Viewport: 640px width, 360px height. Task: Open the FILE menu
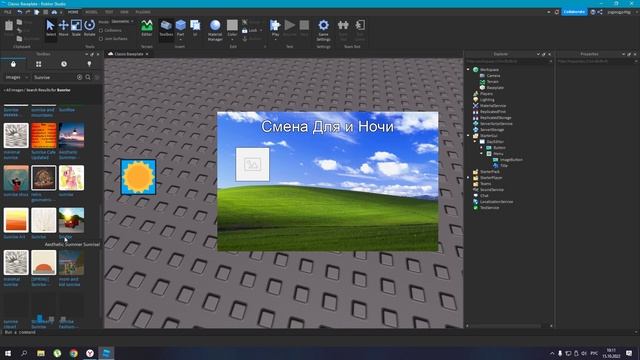[7, 12]
